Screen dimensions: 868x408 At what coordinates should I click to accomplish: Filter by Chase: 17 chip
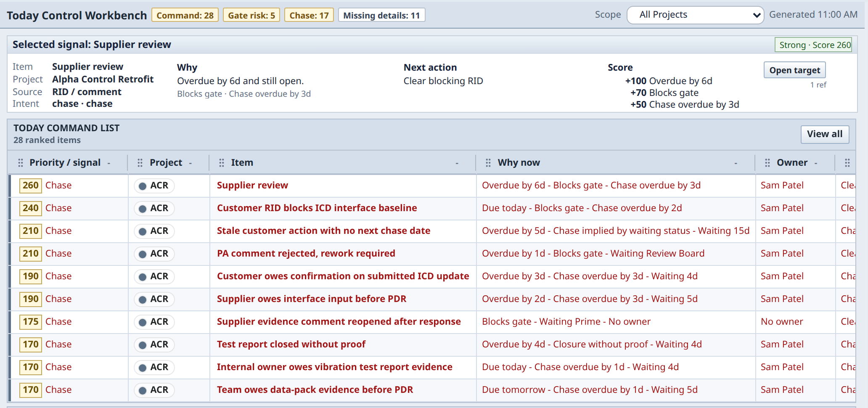tap(309, 15)
